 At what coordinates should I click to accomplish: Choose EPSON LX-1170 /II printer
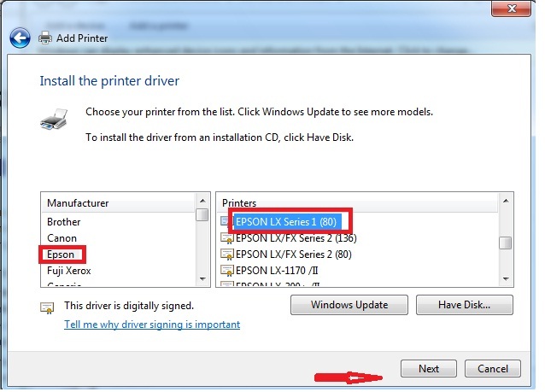pyautogui.click(x=277, y=271)
